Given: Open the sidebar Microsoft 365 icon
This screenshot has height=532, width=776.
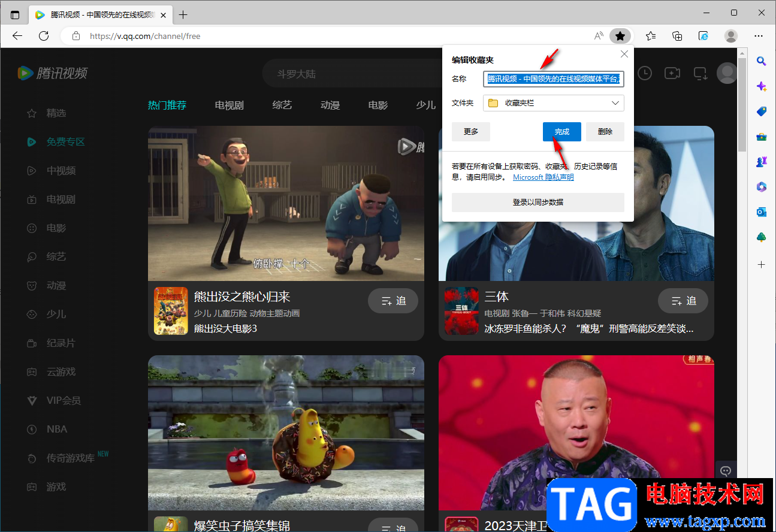Looking at the screenshot, I should tap(762, 187).
